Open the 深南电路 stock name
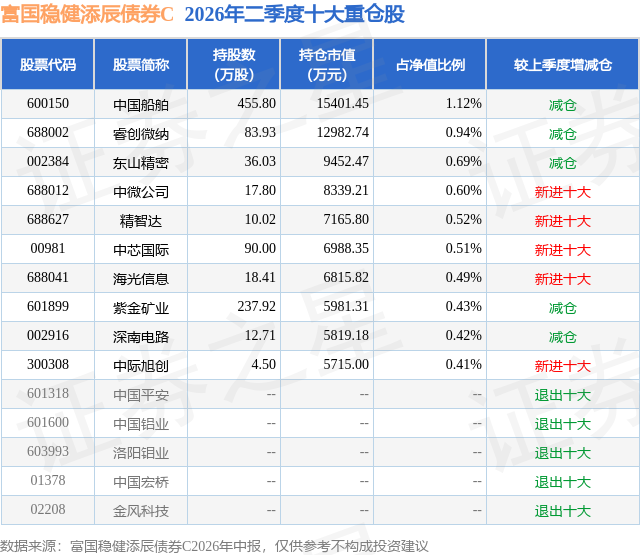 pos(141,337)
